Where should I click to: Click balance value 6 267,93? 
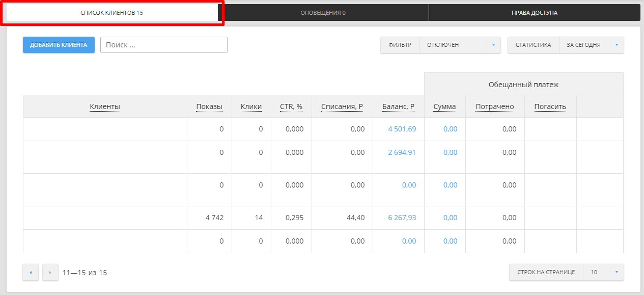pyautogui.click(x=402, y=218)
